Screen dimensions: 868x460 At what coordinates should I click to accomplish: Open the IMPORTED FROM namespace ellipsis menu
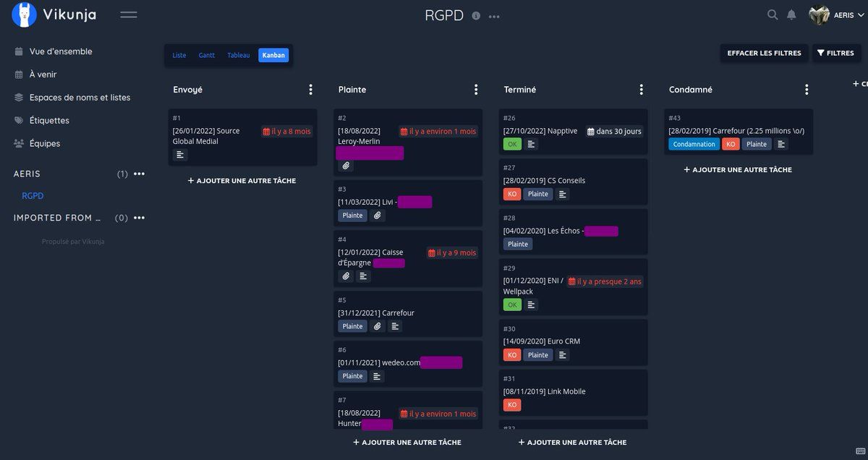coord(139,218)
